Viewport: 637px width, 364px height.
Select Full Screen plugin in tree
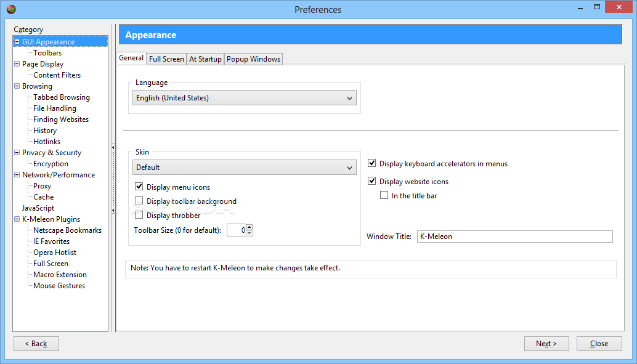tap(51, 263)
